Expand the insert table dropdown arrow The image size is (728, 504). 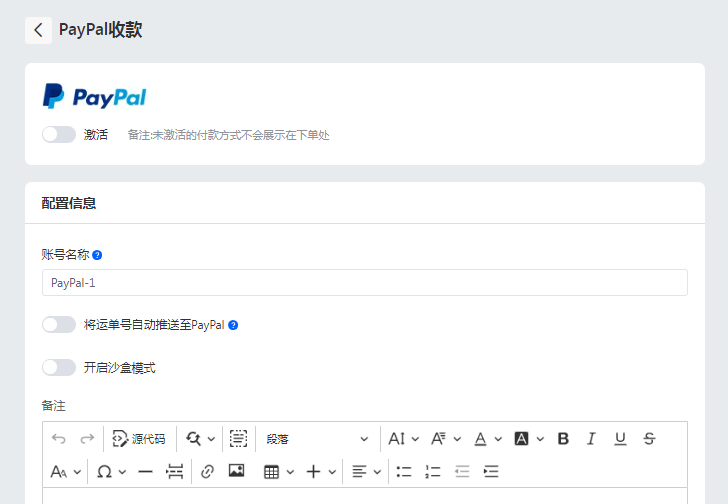point(290,472)
